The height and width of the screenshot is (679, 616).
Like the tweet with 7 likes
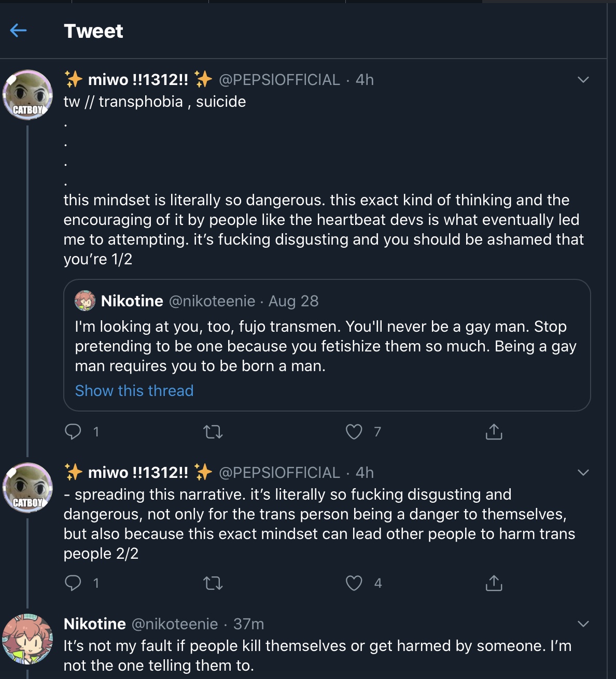coord(354,431)
